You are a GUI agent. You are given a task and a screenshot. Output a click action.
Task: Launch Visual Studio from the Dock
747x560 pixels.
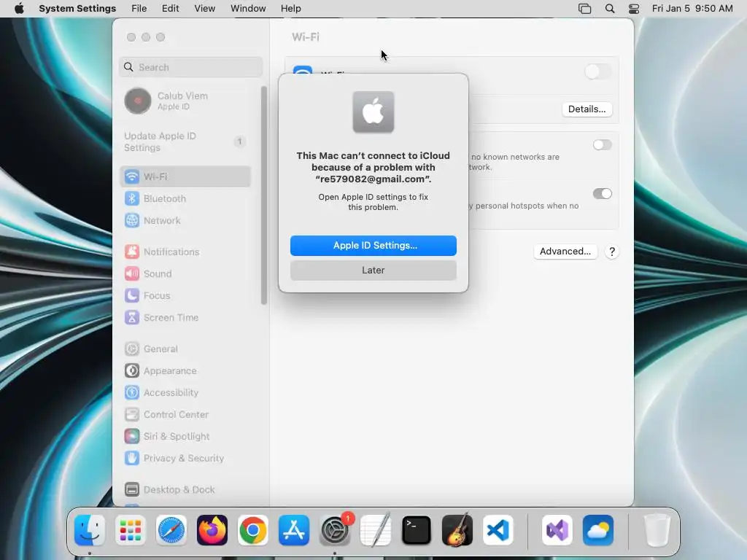pyautogui.click(x=557, y=530)
